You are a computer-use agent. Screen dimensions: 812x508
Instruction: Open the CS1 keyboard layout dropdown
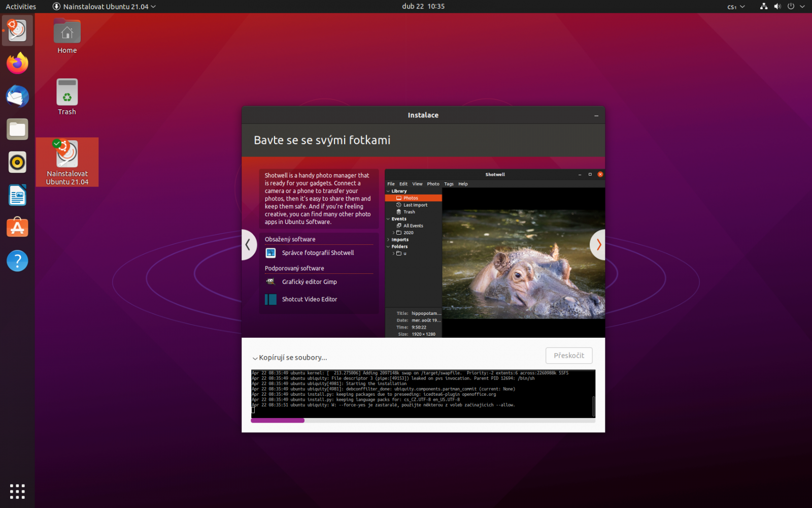point(735,7)
